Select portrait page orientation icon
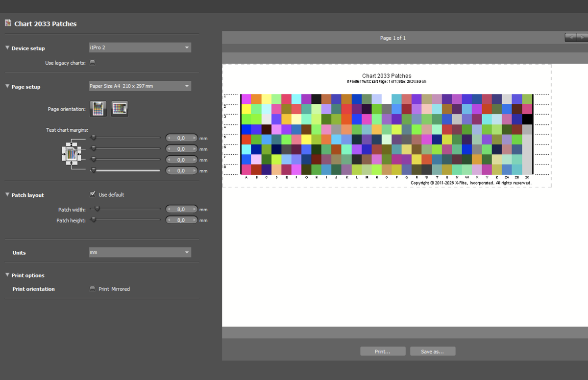588x380 pixels. click(x=98, y=109)
